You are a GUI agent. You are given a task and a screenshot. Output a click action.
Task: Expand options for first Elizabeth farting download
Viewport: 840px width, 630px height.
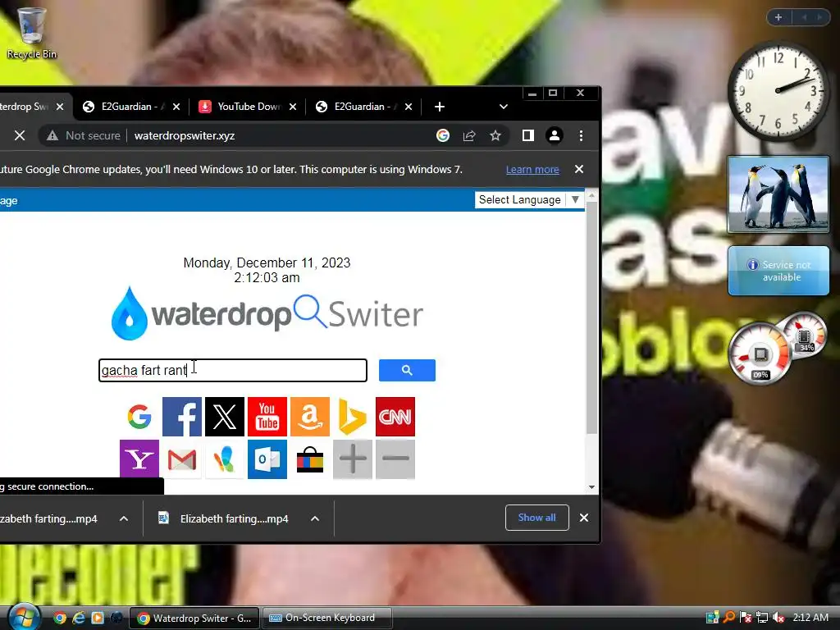124,518
